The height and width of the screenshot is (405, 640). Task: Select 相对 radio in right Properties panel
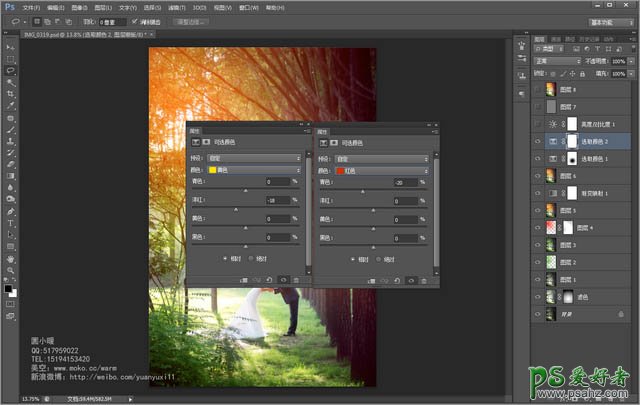click(x=351, y=259)
